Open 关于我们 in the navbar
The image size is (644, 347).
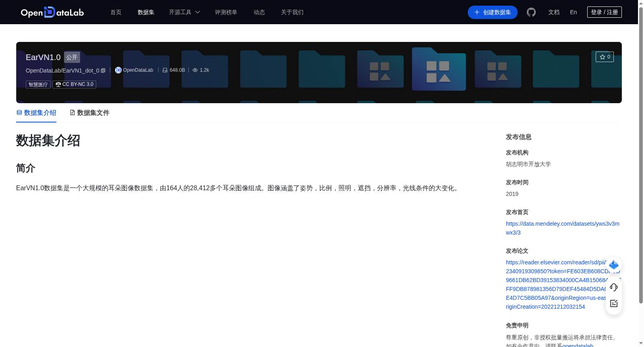[292, 12]
